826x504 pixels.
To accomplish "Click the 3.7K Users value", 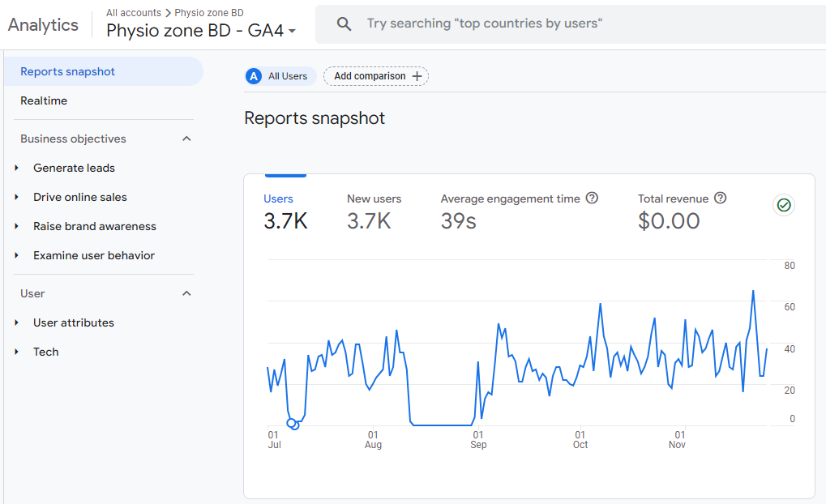I will (x=285, y=220).
